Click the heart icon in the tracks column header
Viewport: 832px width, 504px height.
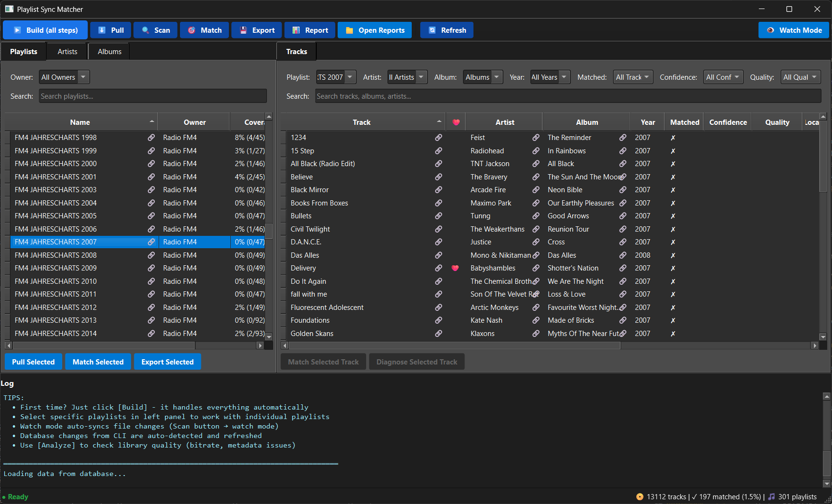click(x=456, y=122)
